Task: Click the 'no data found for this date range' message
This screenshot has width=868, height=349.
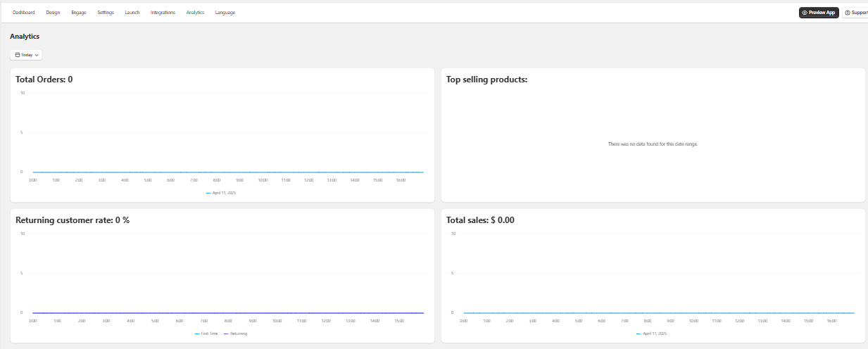Action: coord(653,144)
